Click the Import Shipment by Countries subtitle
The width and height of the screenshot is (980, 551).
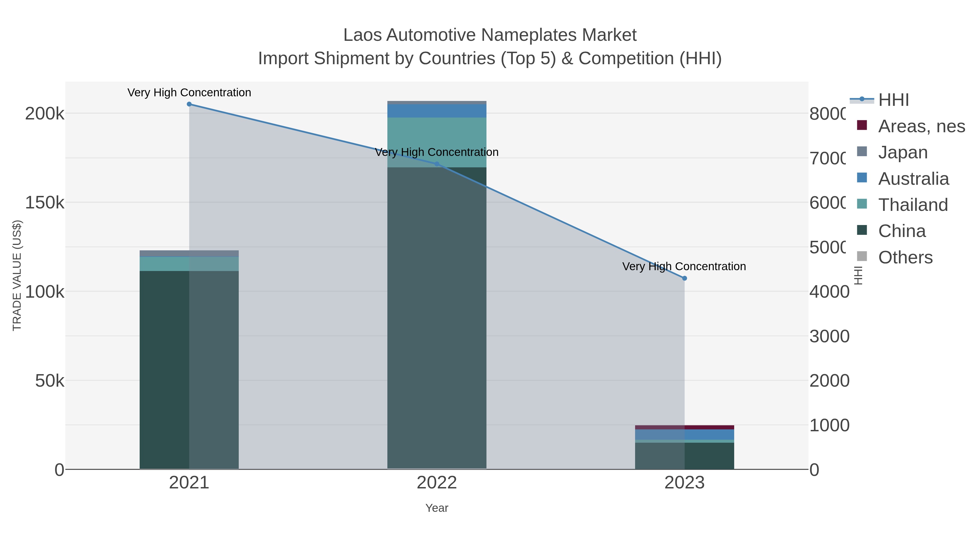490,59
